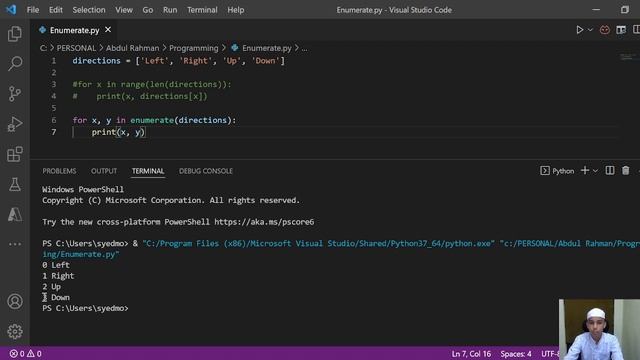Click the directions list on line 1
Viewport: 640px width, 360px height.
point(178,61)
